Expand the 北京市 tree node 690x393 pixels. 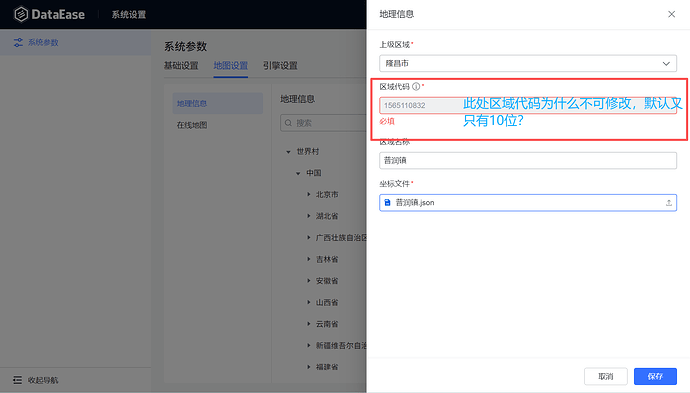point(308,195)
